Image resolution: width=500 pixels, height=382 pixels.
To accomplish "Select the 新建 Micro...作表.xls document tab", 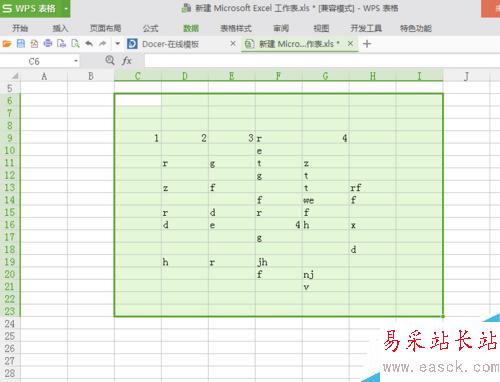I will pyautogui.click(x=299, y=44).
